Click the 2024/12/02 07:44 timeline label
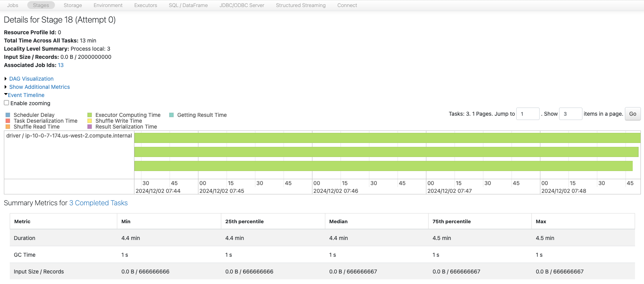The width and height of the screenshot is (644, 284). [x=158, y=191]
